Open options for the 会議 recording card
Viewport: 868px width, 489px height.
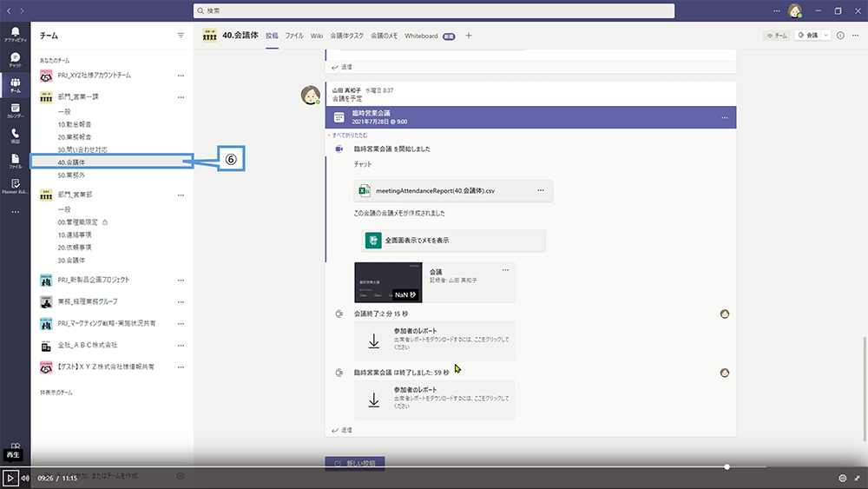click(x=505, y=270)
